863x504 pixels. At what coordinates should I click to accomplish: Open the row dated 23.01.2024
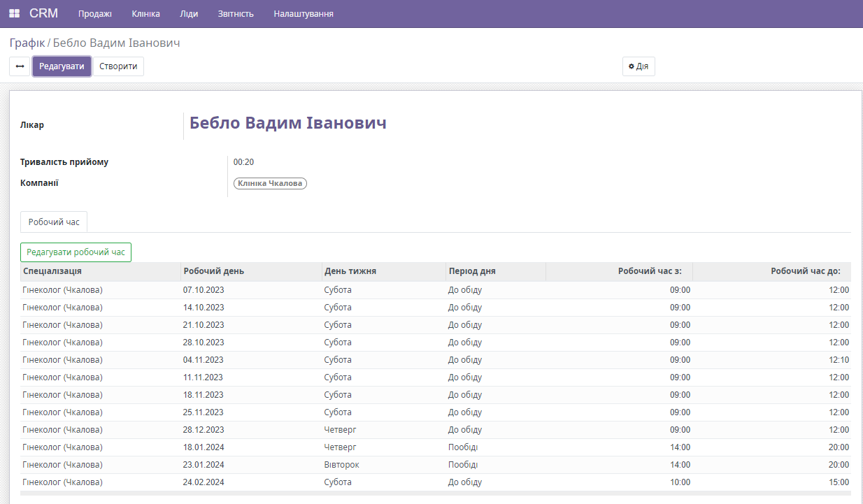(x=204, y=465)
